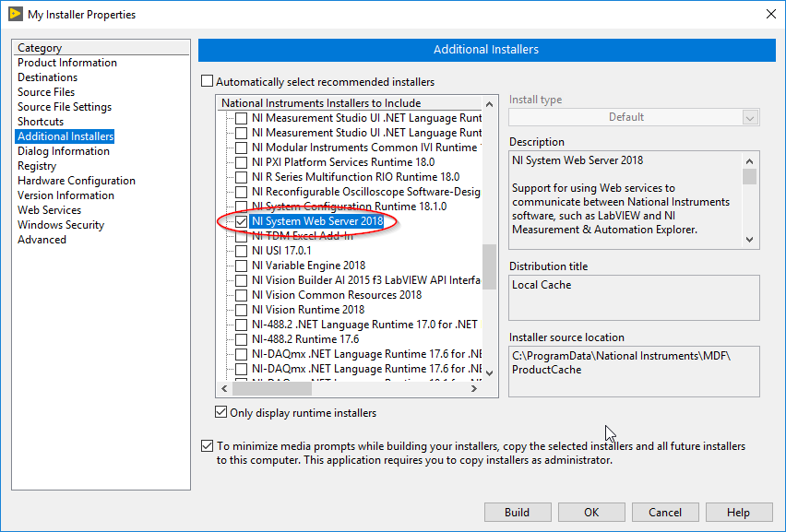This screenshot has height=532, width=786.
Task: Click installer list scroll-left arrow
Action: pyautogui.click(x=224, y=389)
